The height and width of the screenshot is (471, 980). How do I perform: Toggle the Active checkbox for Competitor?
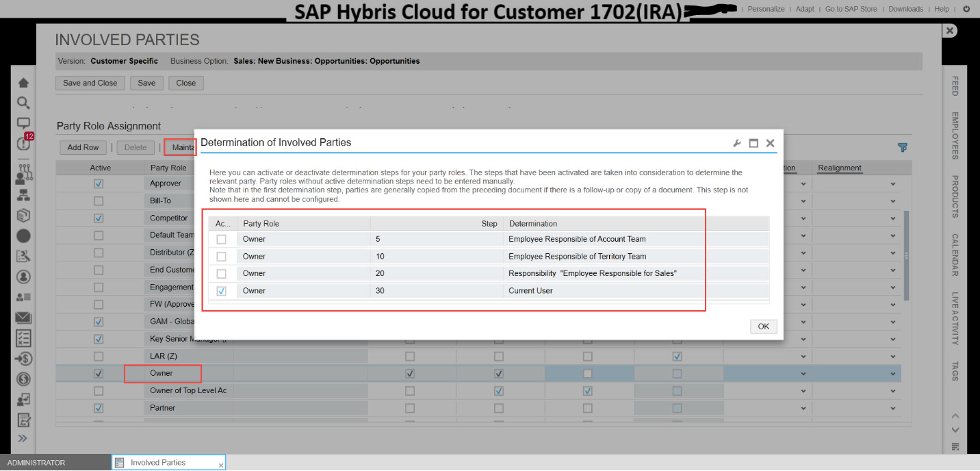pos(99,218)
